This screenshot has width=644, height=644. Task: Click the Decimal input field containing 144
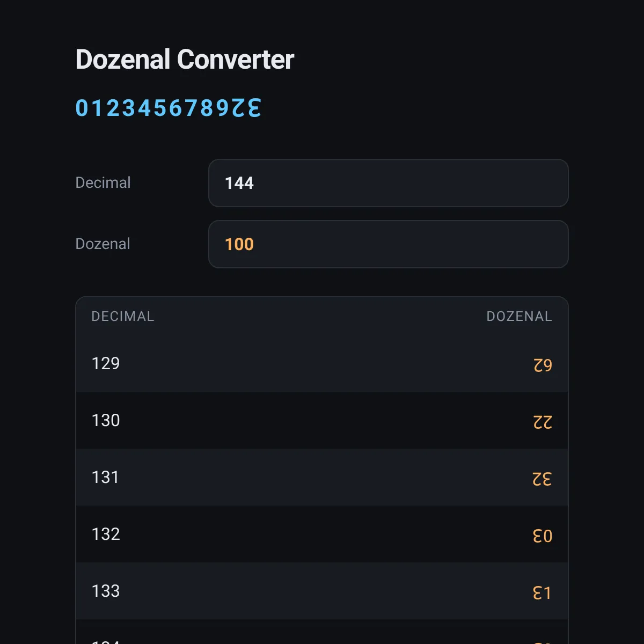tap(388, 183)
